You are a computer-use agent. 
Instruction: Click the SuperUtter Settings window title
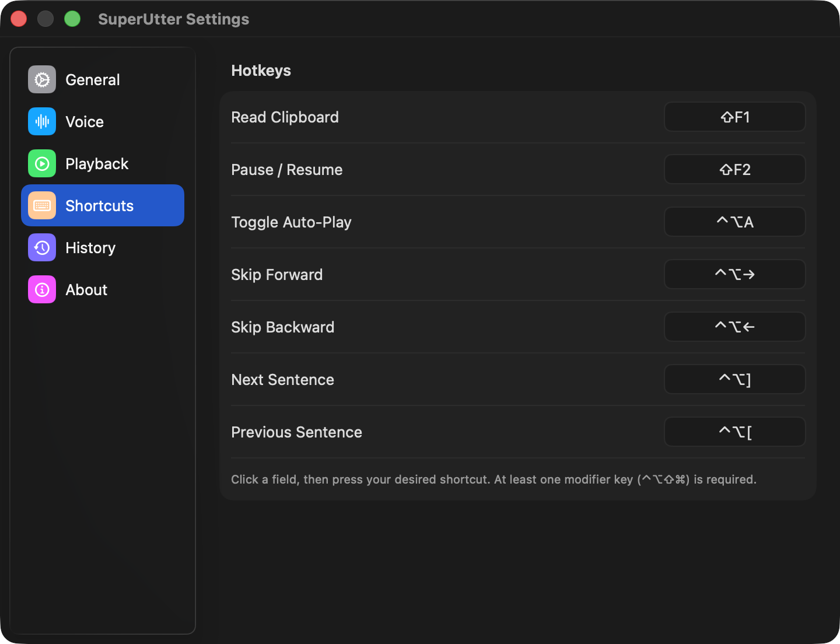(x=173, y=19)
